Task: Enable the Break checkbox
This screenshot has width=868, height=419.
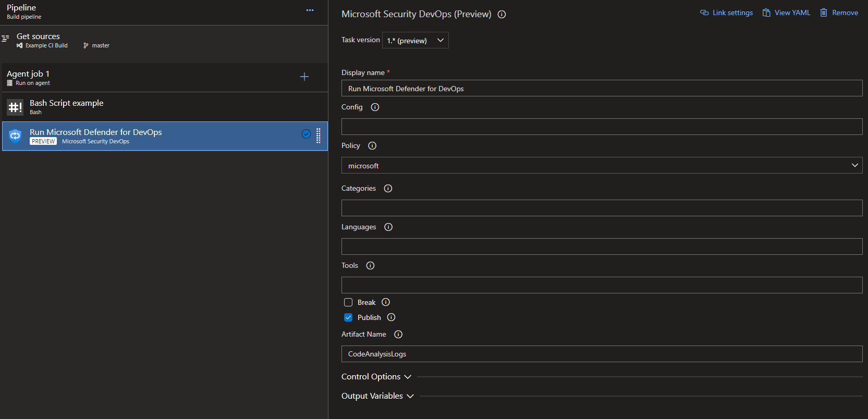Action: 348,302
